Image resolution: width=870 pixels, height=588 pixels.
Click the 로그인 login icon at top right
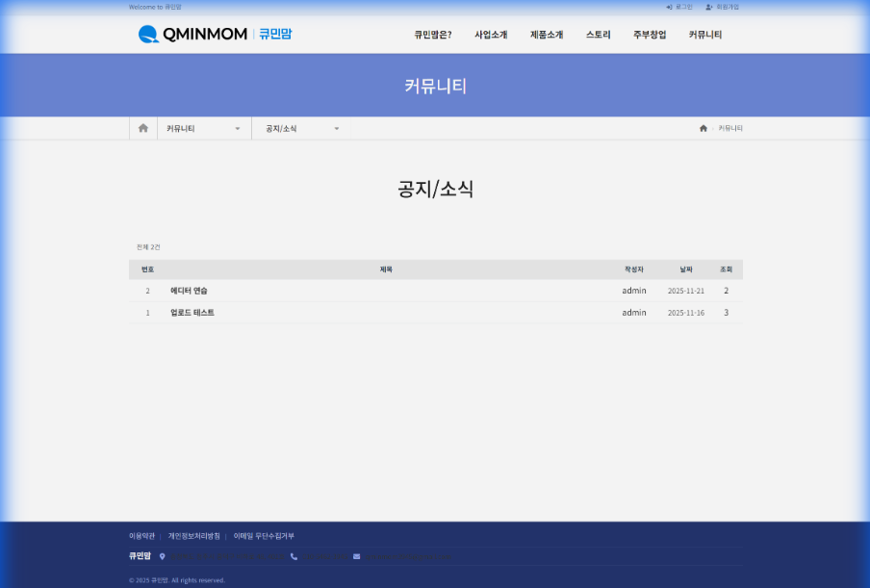pos(671,7)
